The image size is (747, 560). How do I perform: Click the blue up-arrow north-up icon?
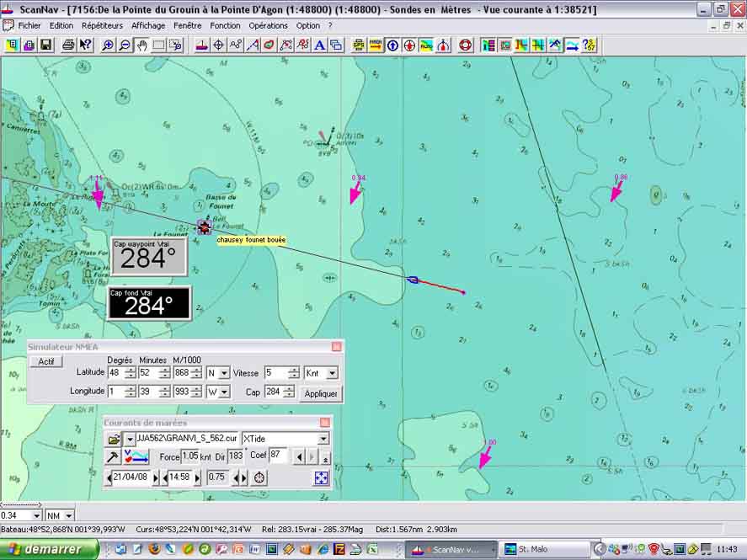[x=392, y=45]
